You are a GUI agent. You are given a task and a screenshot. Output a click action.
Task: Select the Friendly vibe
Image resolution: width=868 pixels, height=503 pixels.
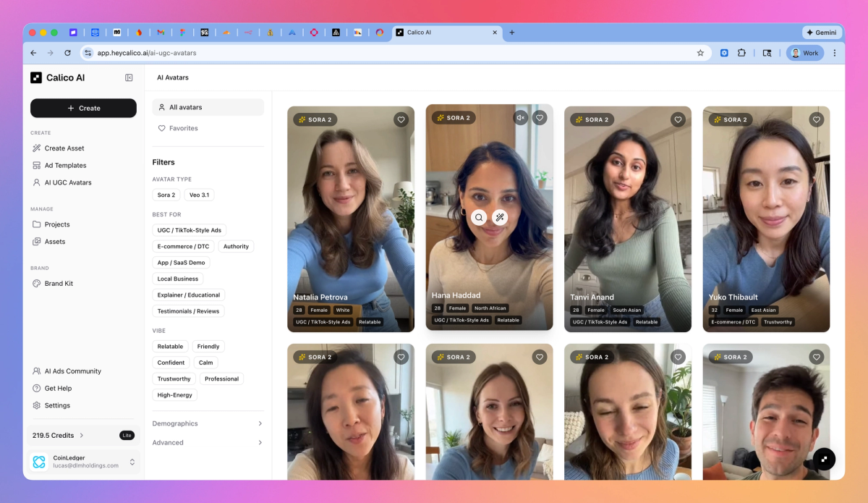(x=208, y=347)
